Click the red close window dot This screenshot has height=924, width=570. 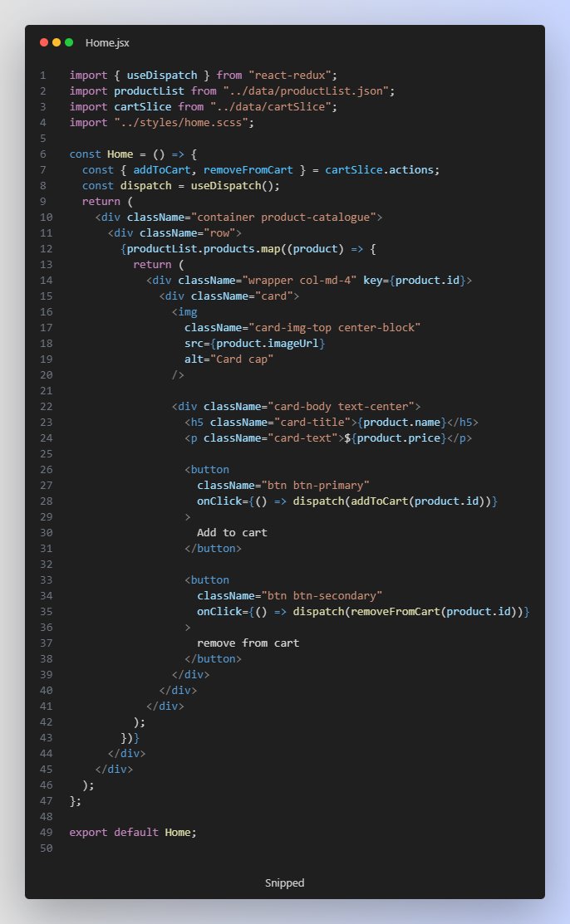pyautogui.click(x=44, y=42)
